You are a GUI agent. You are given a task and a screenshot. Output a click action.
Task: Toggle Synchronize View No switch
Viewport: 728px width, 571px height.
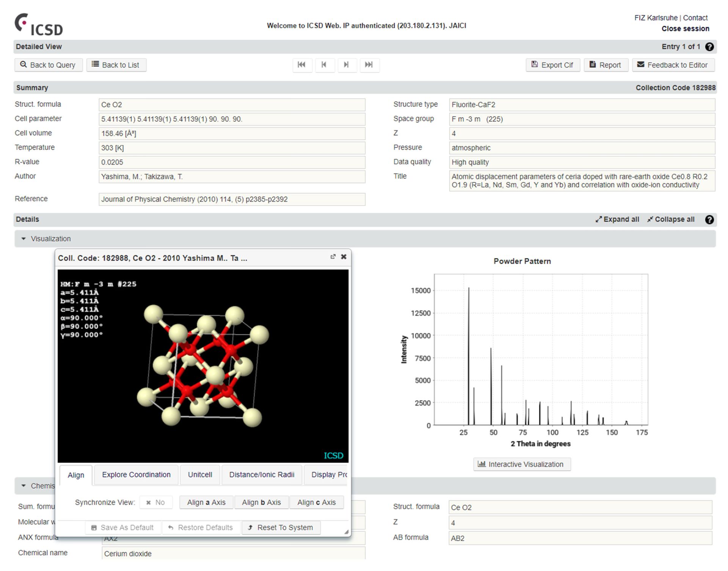[x=156, y=502]
